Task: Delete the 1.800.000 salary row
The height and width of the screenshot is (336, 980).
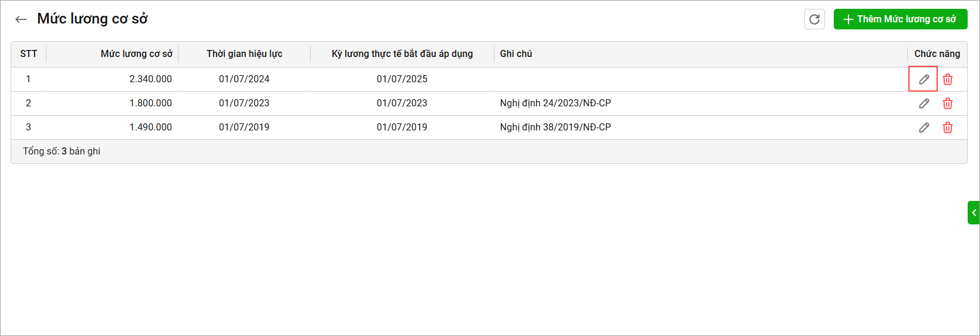Action: (948, 103)
